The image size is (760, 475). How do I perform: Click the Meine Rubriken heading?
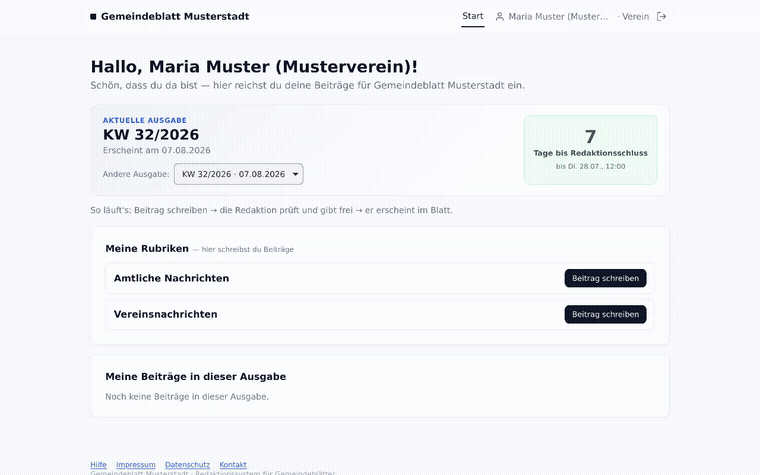pos(147,249)
